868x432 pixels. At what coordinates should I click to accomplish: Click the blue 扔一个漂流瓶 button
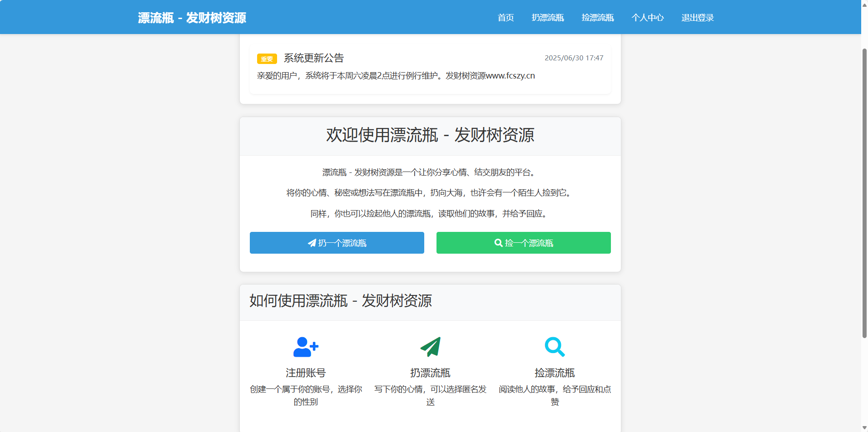337,243
